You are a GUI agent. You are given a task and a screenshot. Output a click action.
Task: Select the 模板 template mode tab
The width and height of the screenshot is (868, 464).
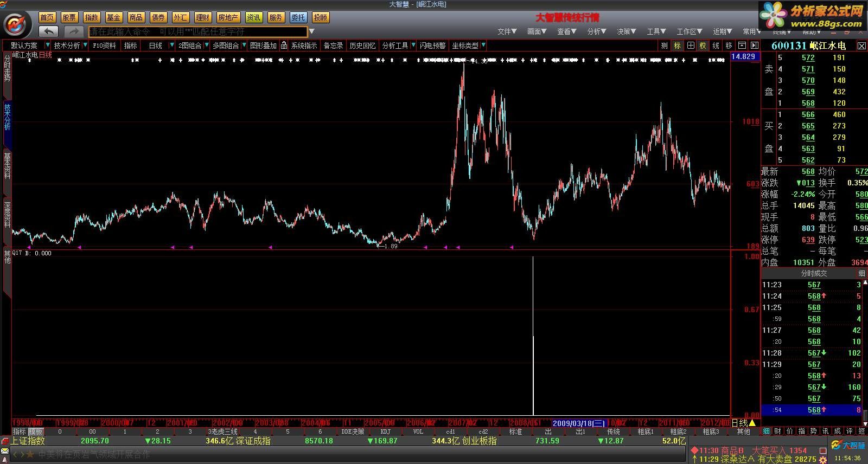pyautogui.click(x=36, y=432)
